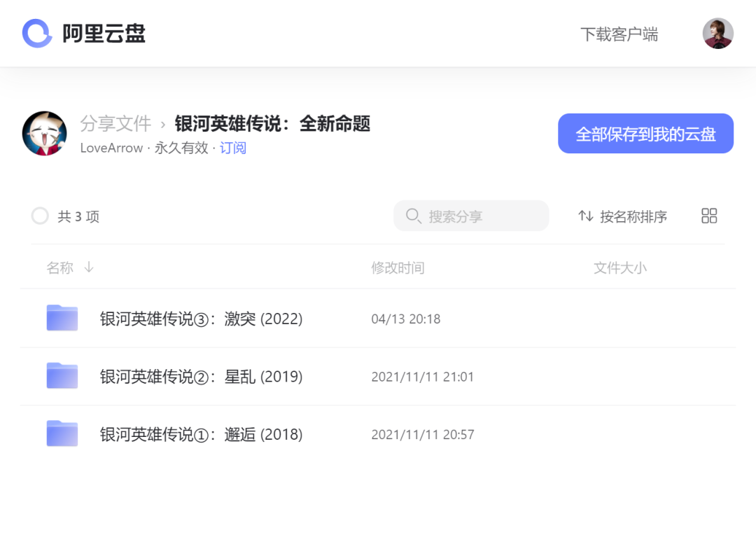Click the date 2021/11/11 21:01

click(x=422, y=377)
